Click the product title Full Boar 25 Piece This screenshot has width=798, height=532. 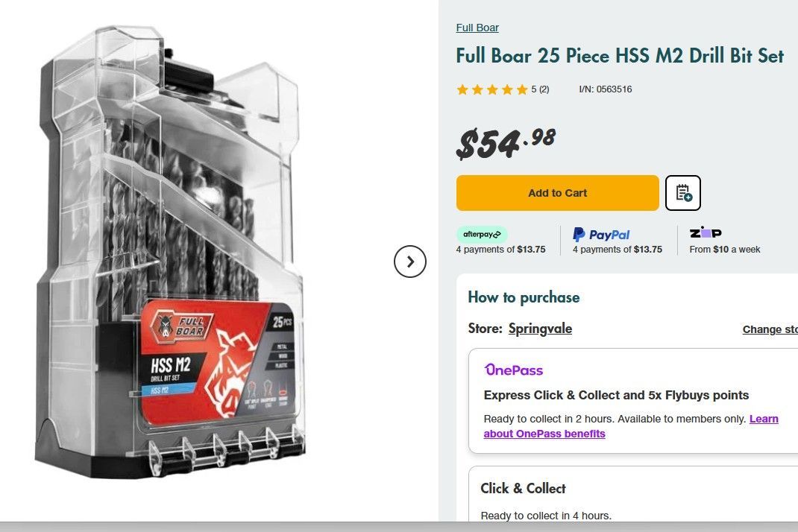click(620, 56)
